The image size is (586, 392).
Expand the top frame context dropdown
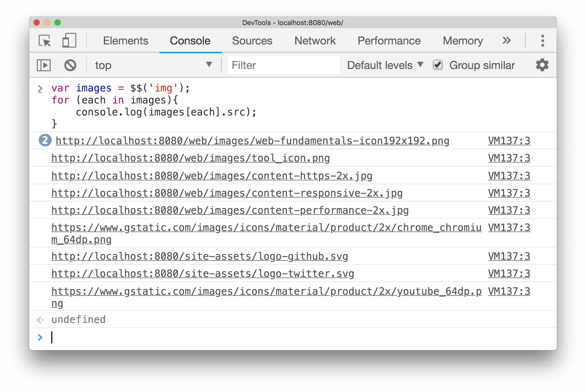tap(210, 66)
